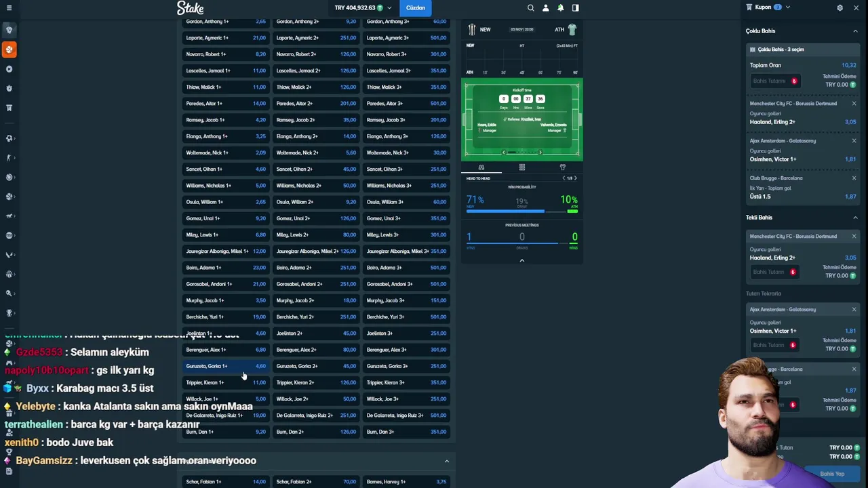Click the Tutarı Tekrarla label
Image resolution: width=868 pixels, height=488 pixels.
click(x=764, y=293)
